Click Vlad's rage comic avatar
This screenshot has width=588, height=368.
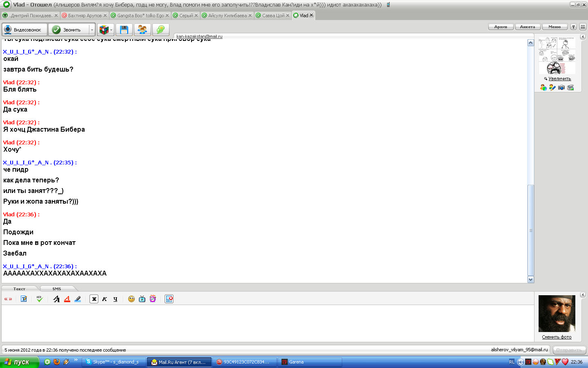tap(557, 56)
